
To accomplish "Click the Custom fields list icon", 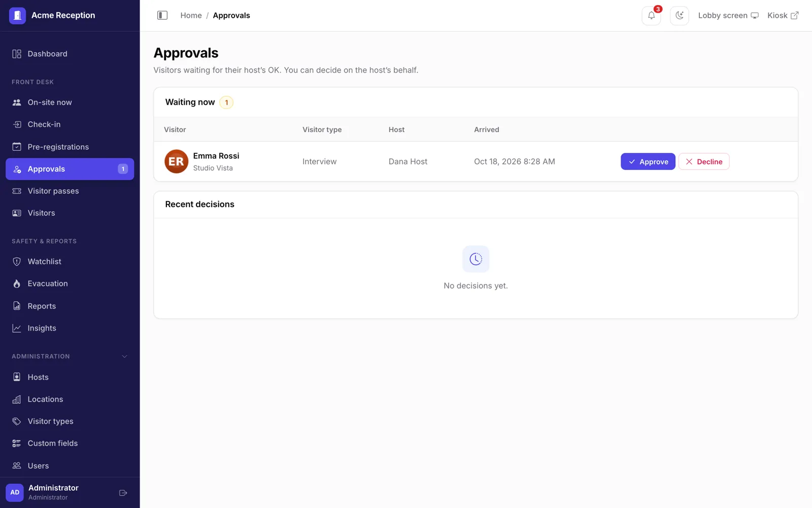I will 17,443.
